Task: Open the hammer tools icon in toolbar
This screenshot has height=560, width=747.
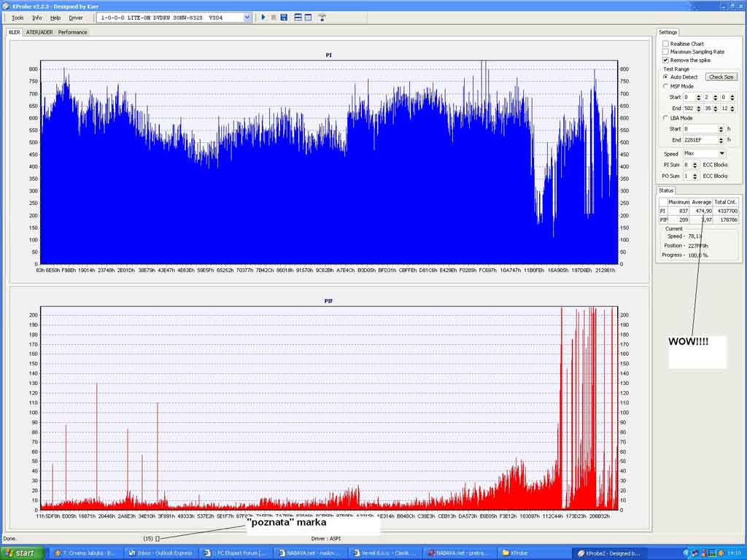Action: 322,17
